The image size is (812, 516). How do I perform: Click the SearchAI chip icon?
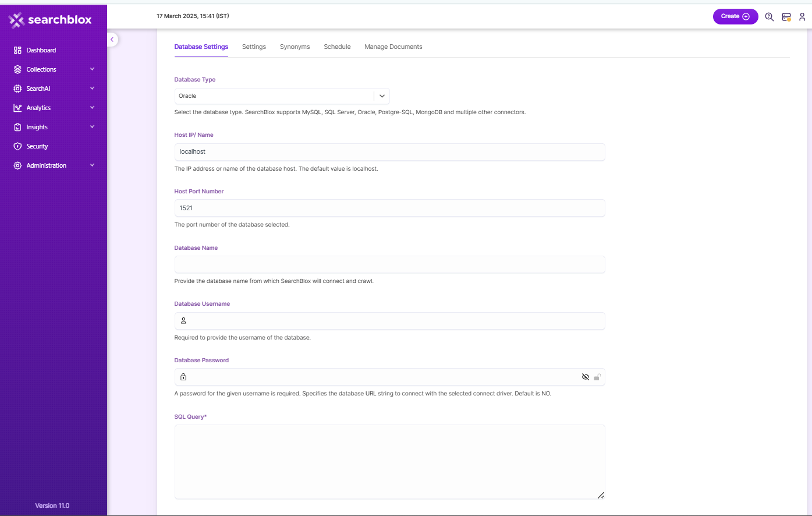(17, 89)
